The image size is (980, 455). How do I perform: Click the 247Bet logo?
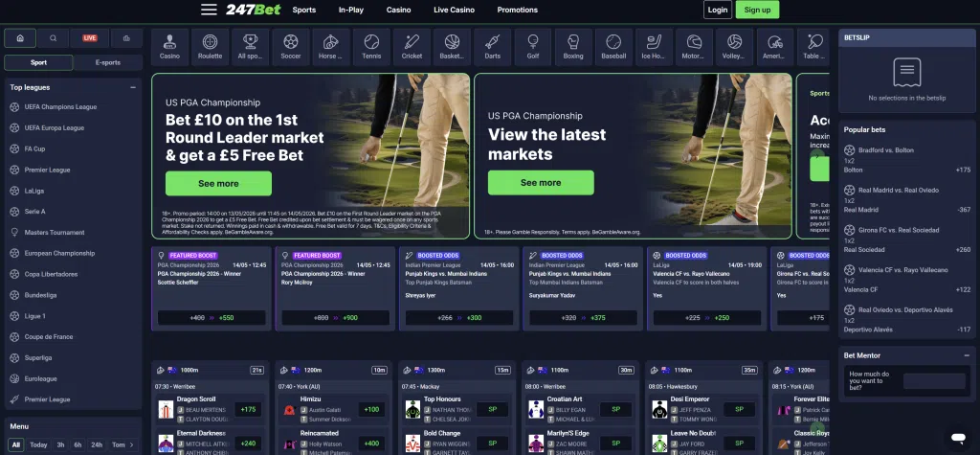pos(253,10)
